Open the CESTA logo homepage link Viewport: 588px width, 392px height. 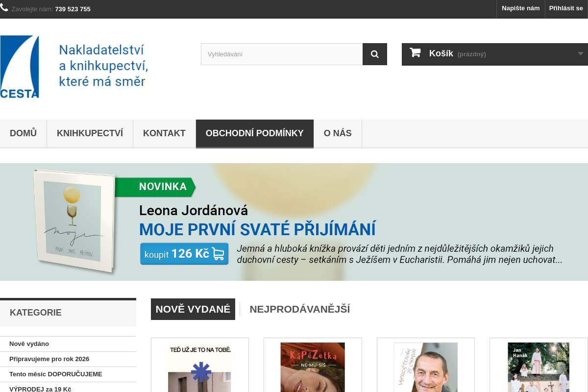[74, 67]
